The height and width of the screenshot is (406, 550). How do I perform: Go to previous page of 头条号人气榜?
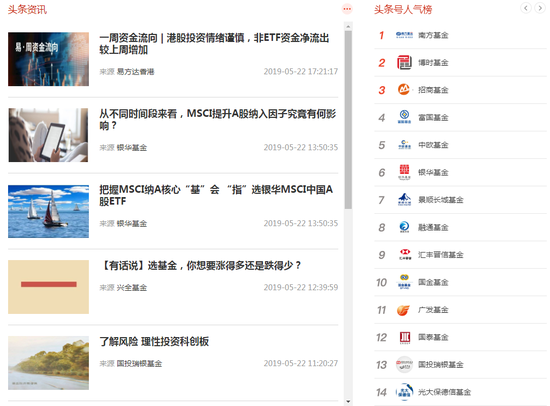[x=526, y=8]
